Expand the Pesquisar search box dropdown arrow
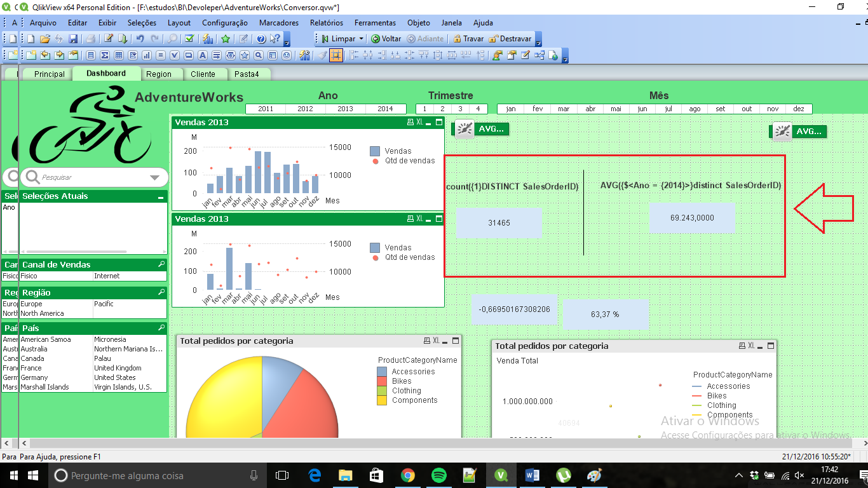868x488 pixels. point(154,177)
